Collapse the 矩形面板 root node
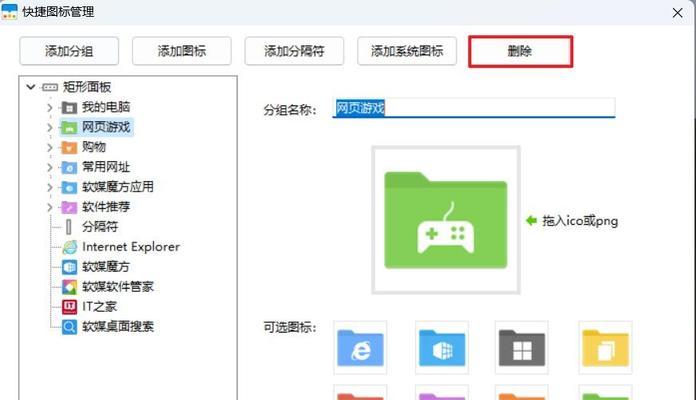The width and height of the screenshot is (696, 400). [31, 87]
